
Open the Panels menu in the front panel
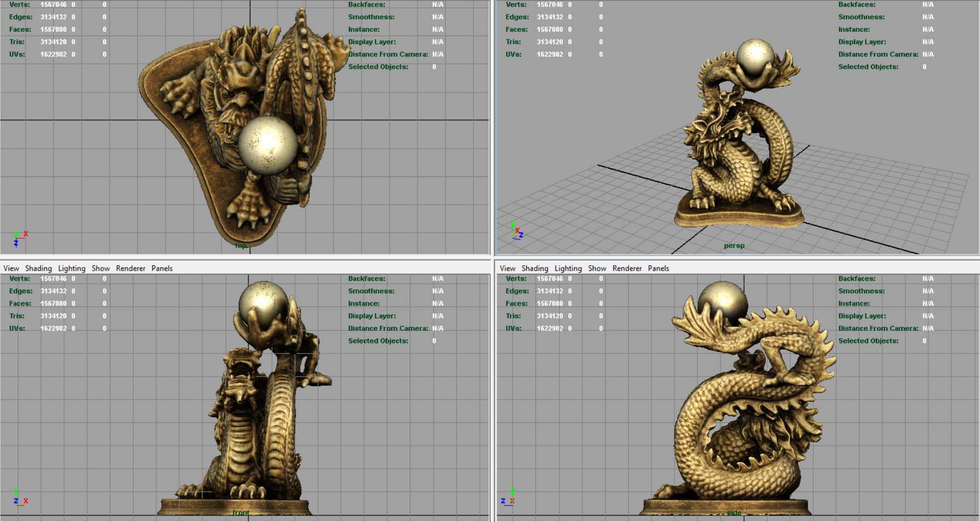pyautogui.click(x=162, y=268)
